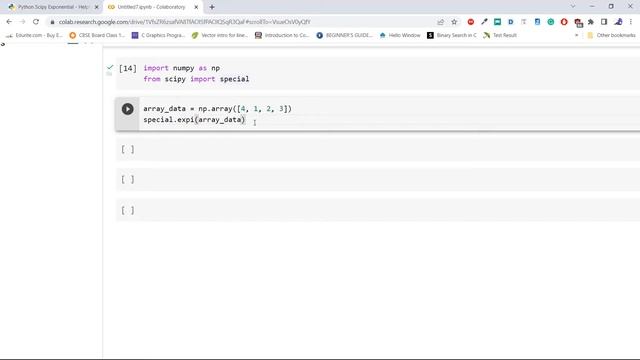Open a new browser tab
The width and height of the screenshot is (640, 360).
212,7
